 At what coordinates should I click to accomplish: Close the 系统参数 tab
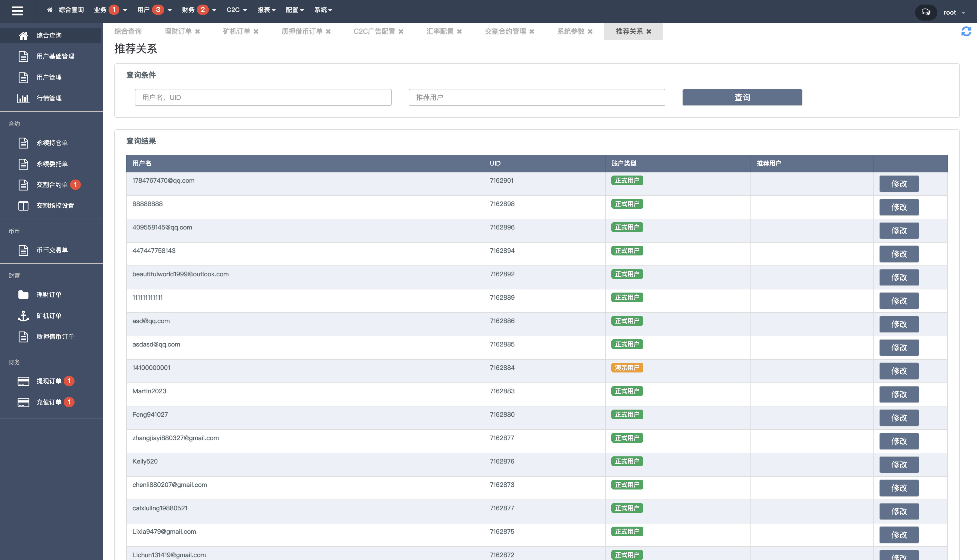click(590, 31)
